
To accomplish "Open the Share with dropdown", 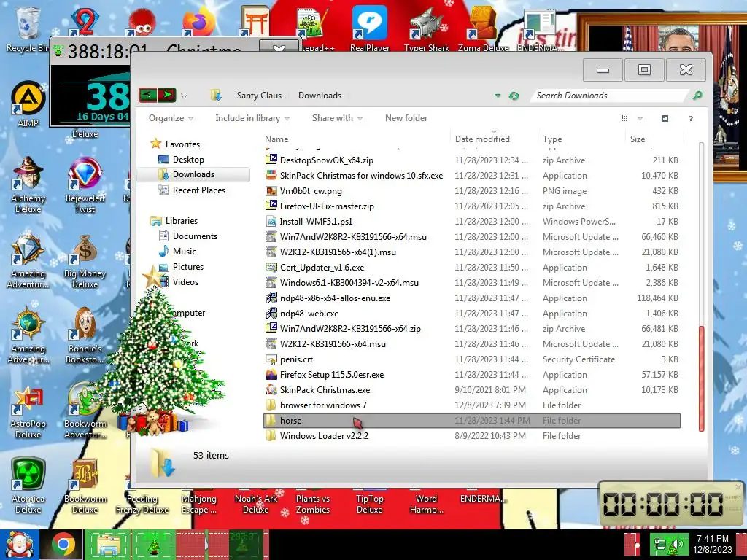I will coord(337,118).
